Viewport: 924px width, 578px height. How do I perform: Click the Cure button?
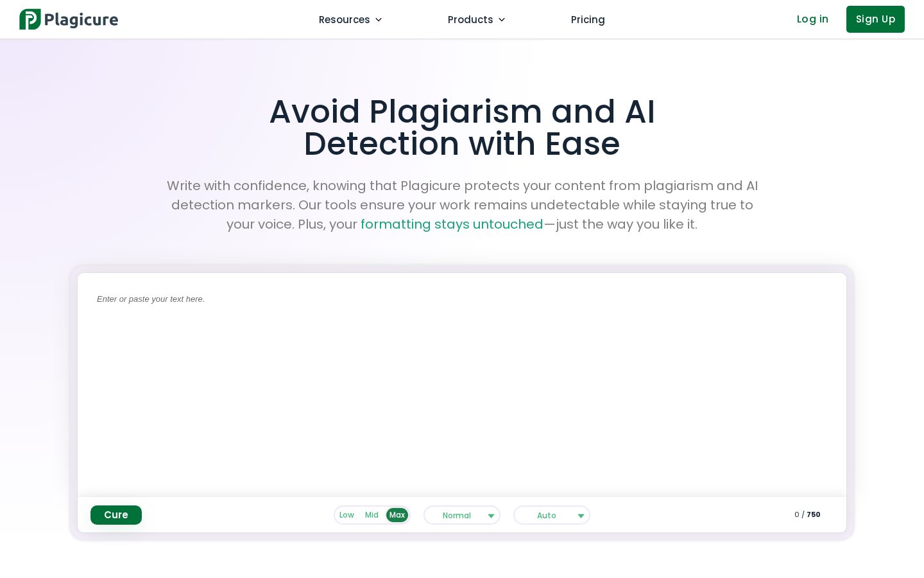116,515
